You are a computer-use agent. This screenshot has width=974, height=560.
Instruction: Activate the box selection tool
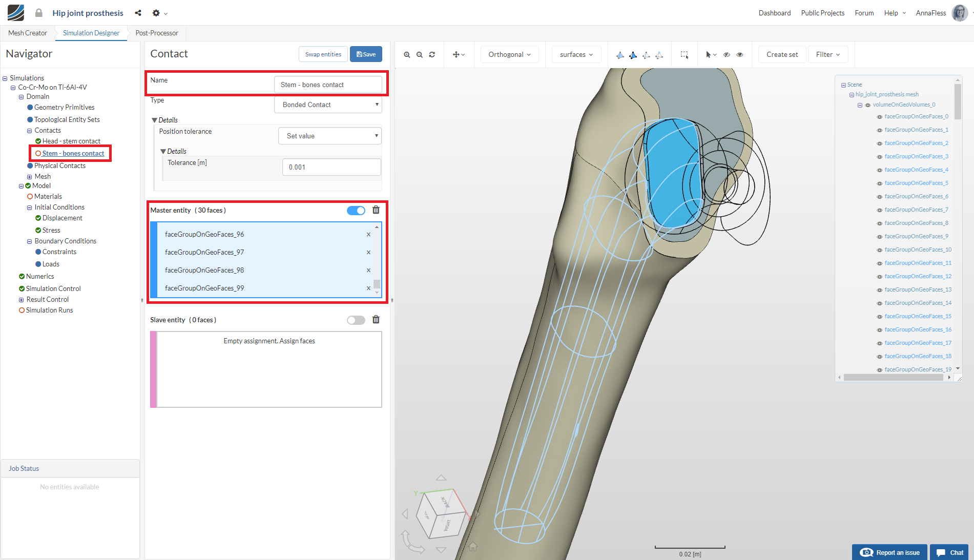pyautogui.click(x=684, y=55)
